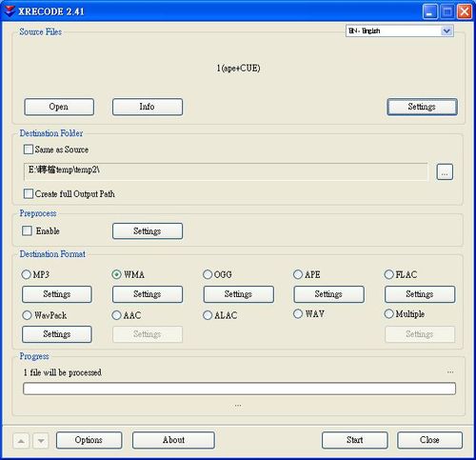
Task: Select ALAC format
Action: (x=208, y=315)
